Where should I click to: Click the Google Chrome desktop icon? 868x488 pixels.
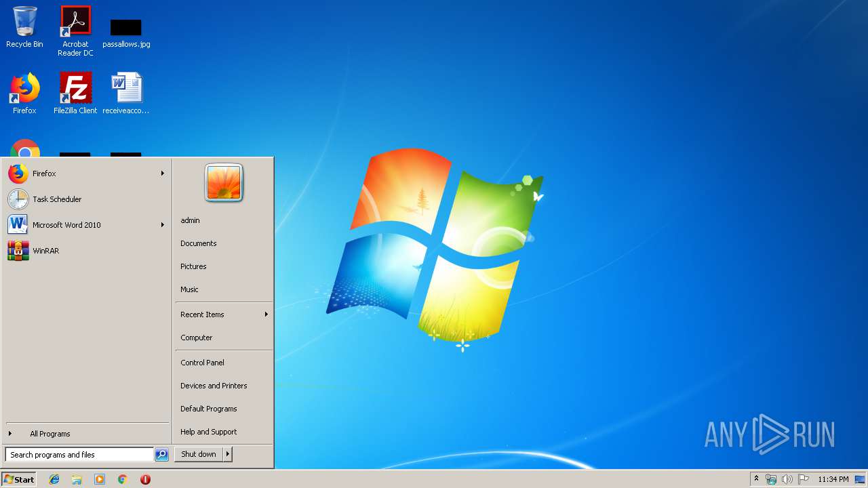25,148
